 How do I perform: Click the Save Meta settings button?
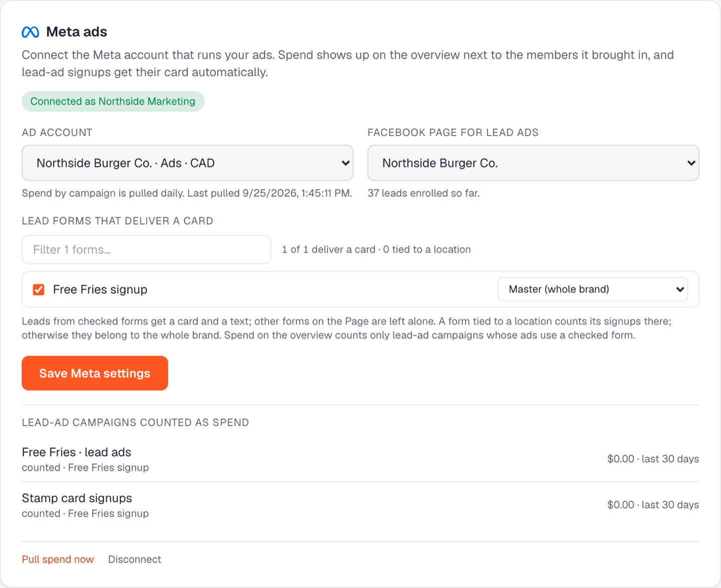click(x=95, y=373)
